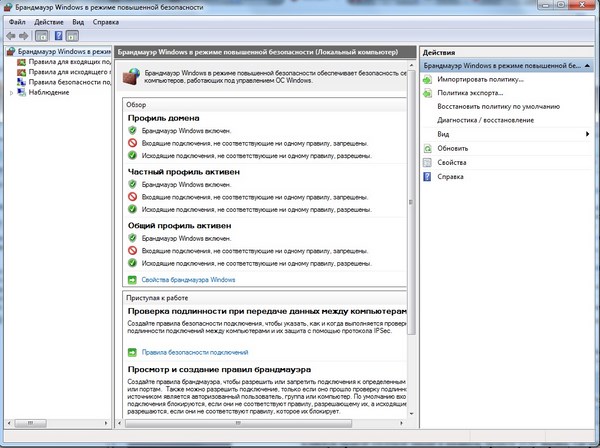Expand the Наблюдение tree node
The height and width of the screenshot is (448, 600).
pyautogui.click(x=11, y=93)
